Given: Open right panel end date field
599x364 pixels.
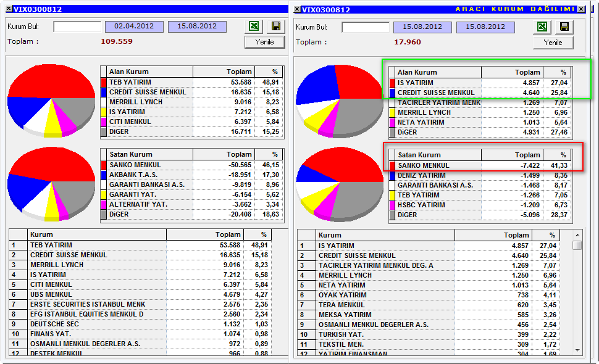Looking at the screenshot, I should (485, 27).
